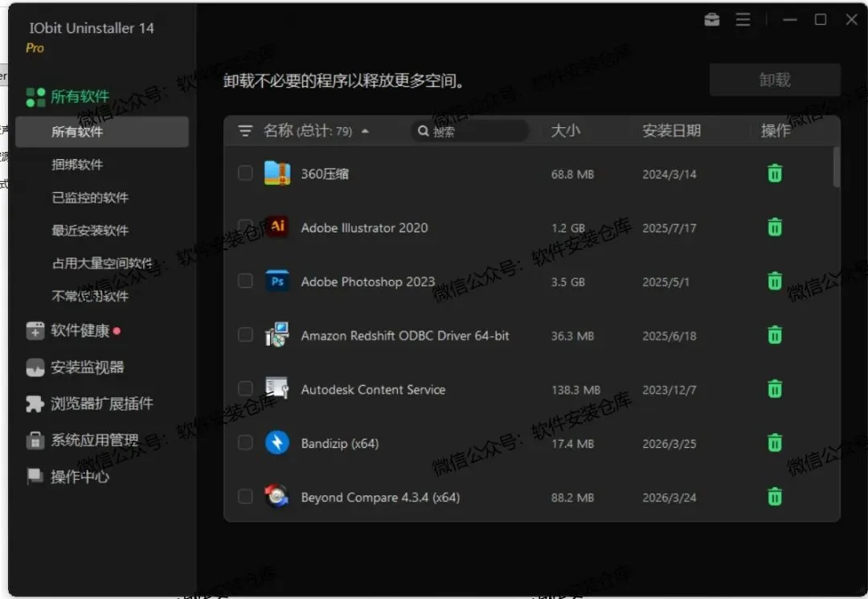Sort by the 大小 column header
Image resolution: width=868 pixels, height=599 pixels.
click(x=565, y=130)
